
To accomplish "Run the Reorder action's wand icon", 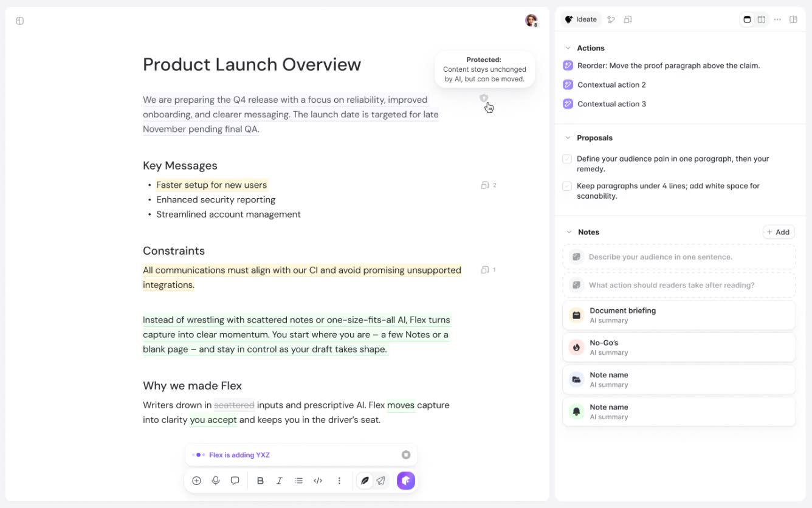I will (x=568, y=66).
